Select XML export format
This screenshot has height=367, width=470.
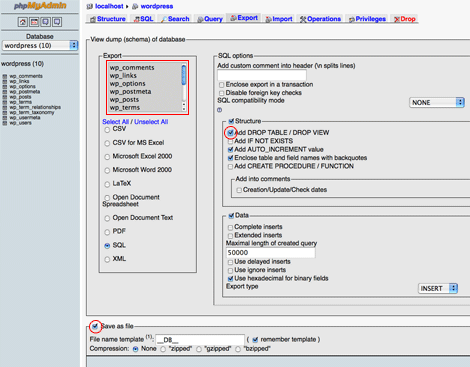(107, 259)
